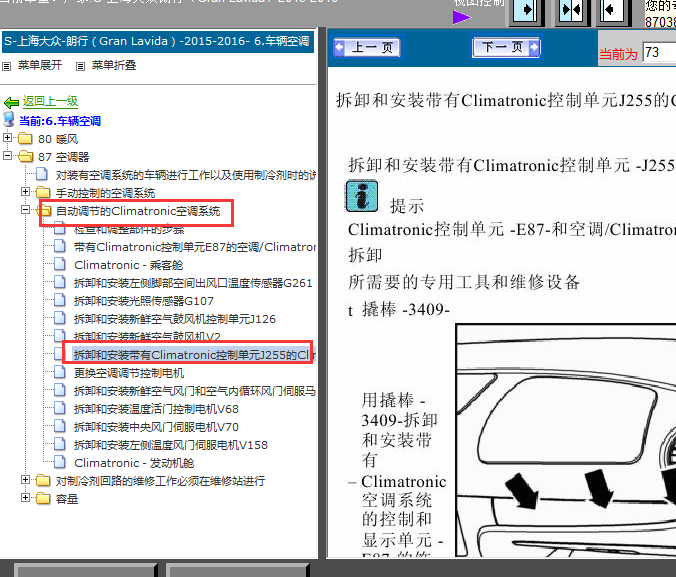Click 菜单折叠 to collapse all menus
This screenshot has height=577, width=676.
[x=114, y=65]
